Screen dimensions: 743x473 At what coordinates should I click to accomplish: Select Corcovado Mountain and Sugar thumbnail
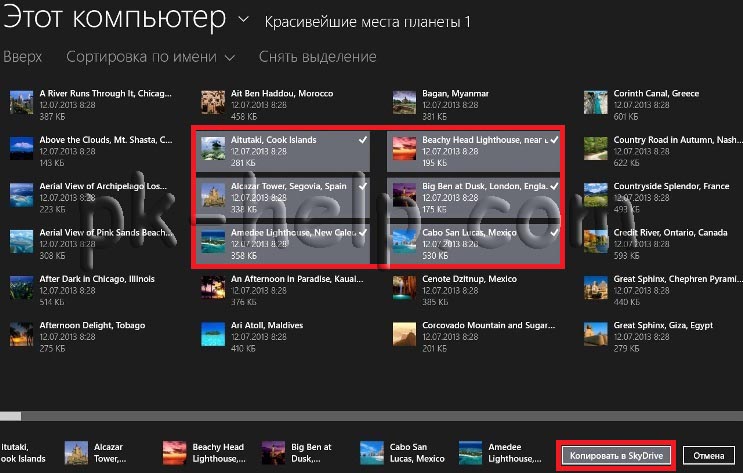pyautogui.click(x=404, y=334)
